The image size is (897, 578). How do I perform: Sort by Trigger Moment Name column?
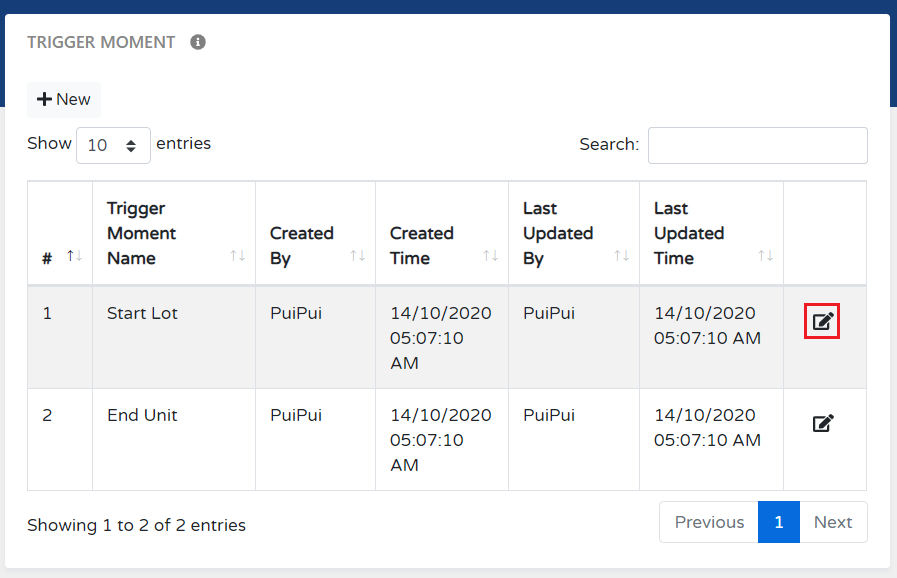[x=237, y=256]
